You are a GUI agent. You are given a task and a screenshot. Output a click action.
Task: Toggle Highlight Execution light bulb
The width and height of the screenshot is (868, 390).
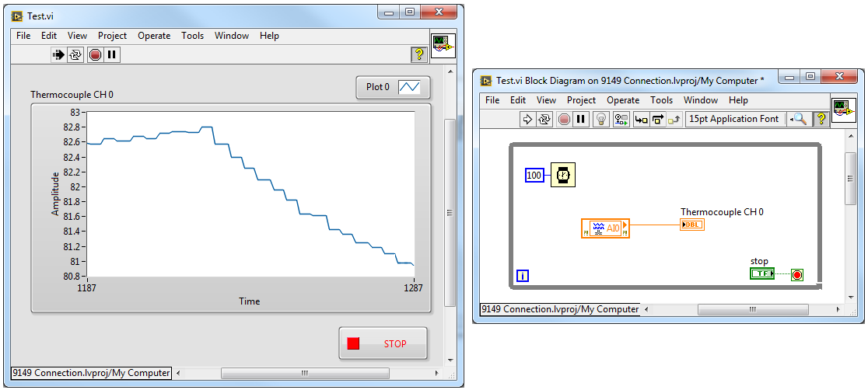[600, 119]
